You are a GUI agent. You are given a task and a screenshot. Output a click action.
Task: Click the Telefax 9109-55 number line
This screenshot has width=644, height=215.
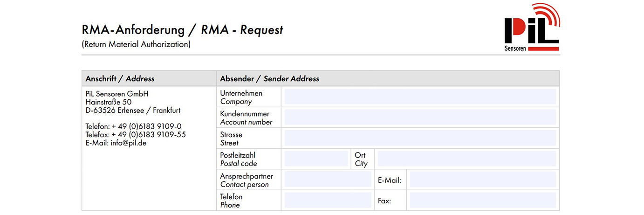(136, 135)
